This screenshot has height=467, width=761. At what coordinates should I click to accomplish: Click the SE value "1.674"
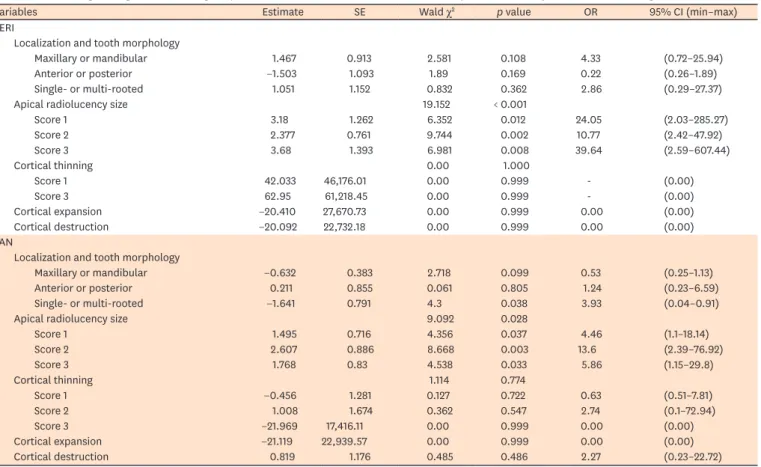click(360, 411)
